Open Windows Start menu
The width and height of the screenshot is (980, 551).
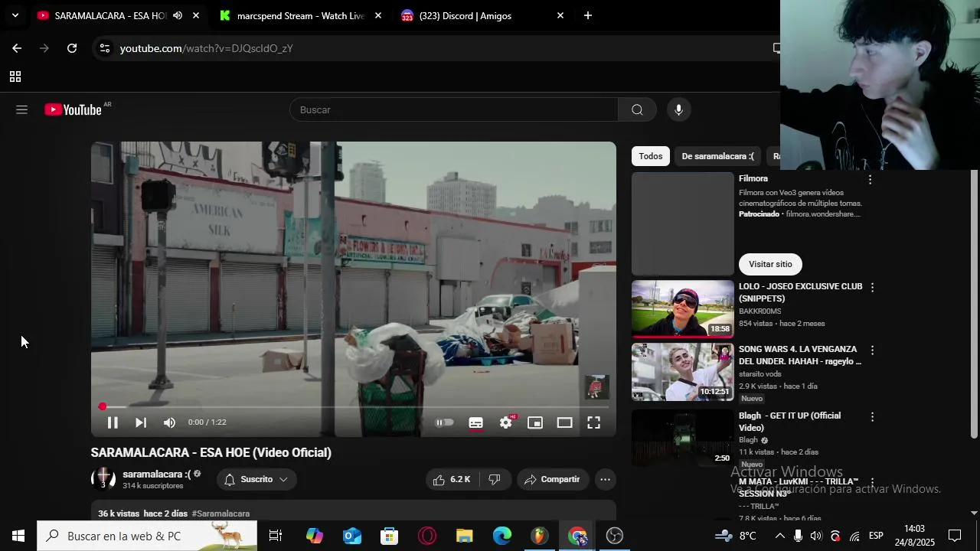point(18,536)
